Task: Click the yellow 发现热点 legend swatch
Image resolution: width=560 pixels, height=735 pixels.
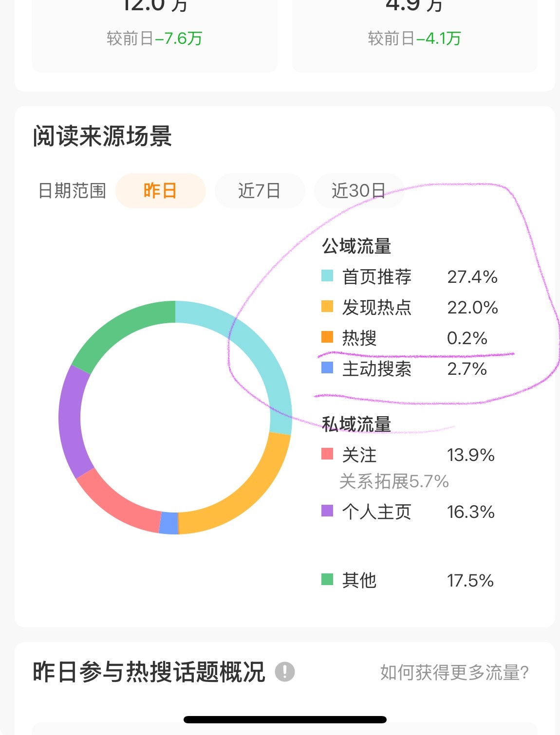Action: (327, 307)
